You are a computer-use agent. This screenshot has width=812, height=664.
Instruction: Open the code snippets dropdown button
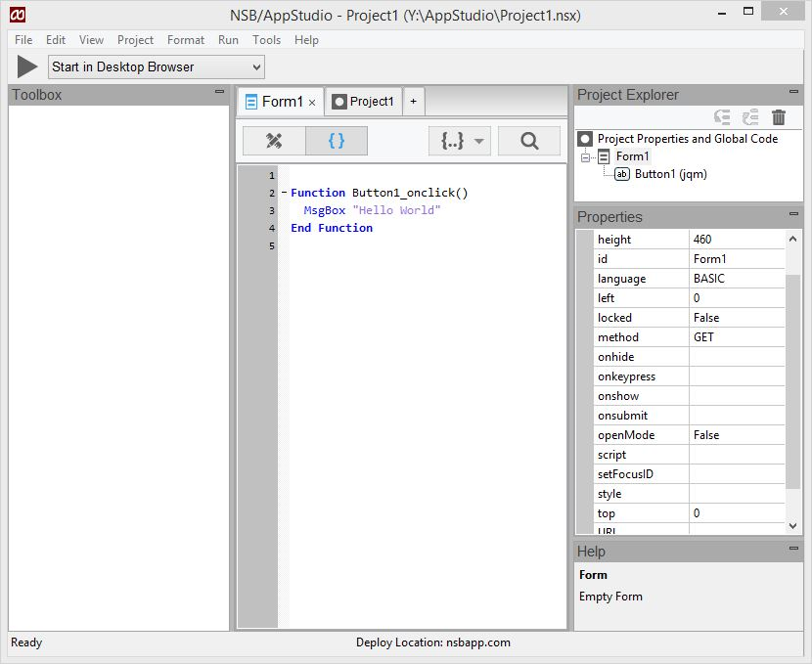click(460, 141)
